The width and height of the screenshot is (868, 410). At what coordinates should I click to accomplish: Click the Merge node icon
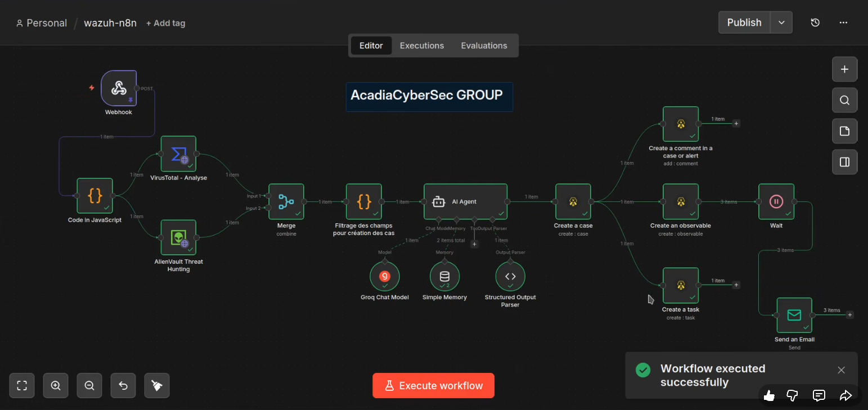(x=286, y=201)
